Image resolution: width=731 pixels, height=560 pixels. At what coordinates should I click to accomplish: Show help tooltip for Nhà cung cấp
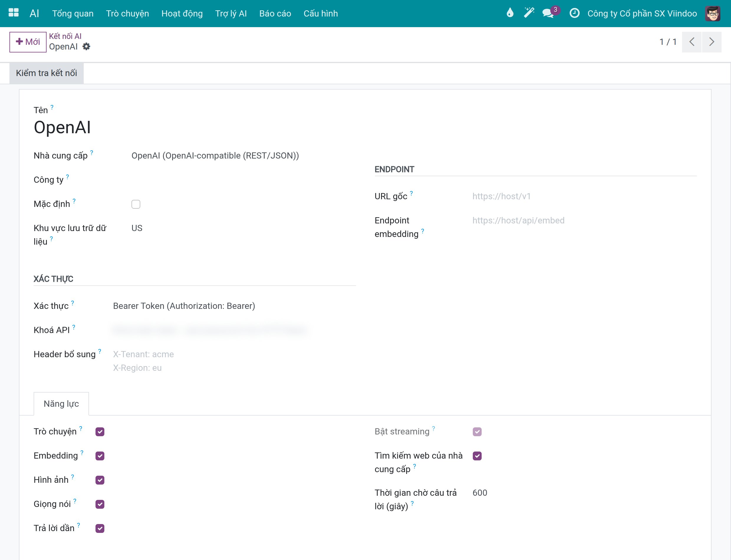coord(92,152)
